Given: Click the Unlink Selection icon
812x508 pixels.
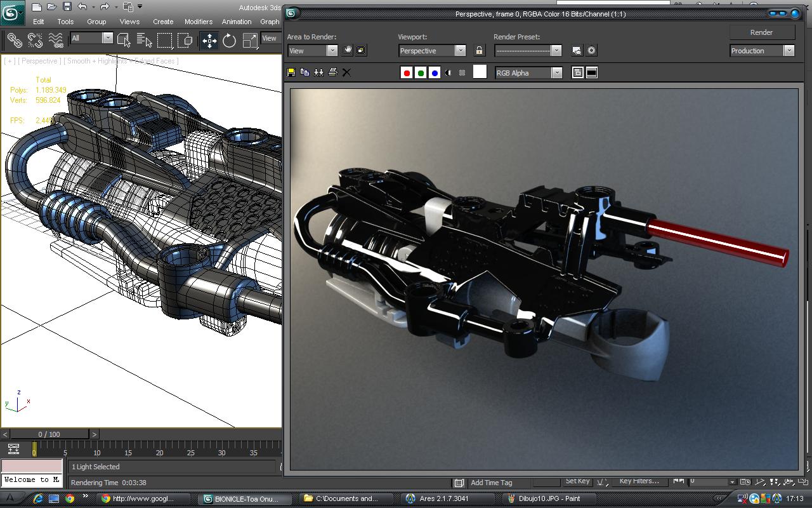Looking at the screenshot, I should (x=36, y=40).
